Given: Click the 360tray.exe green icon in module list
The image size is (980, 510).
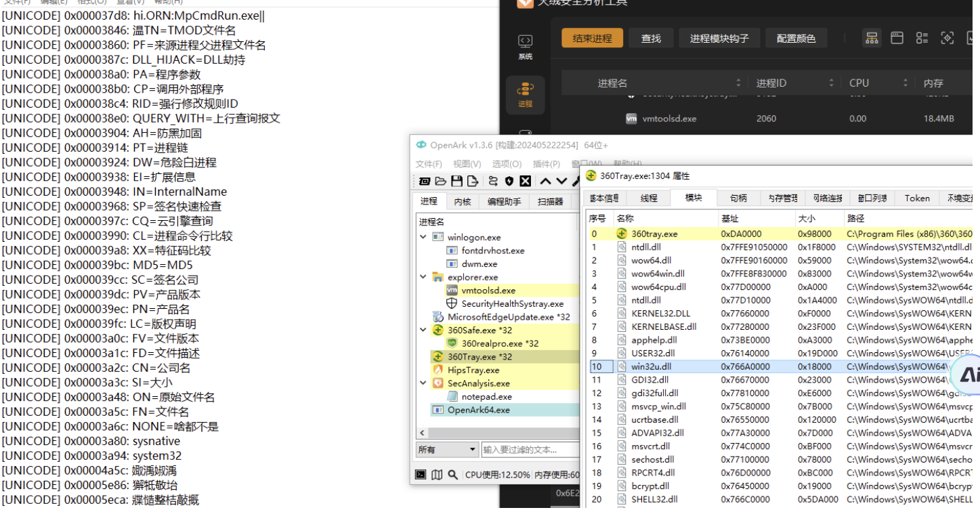Looking at the screenshot, I should coord(622,234).
